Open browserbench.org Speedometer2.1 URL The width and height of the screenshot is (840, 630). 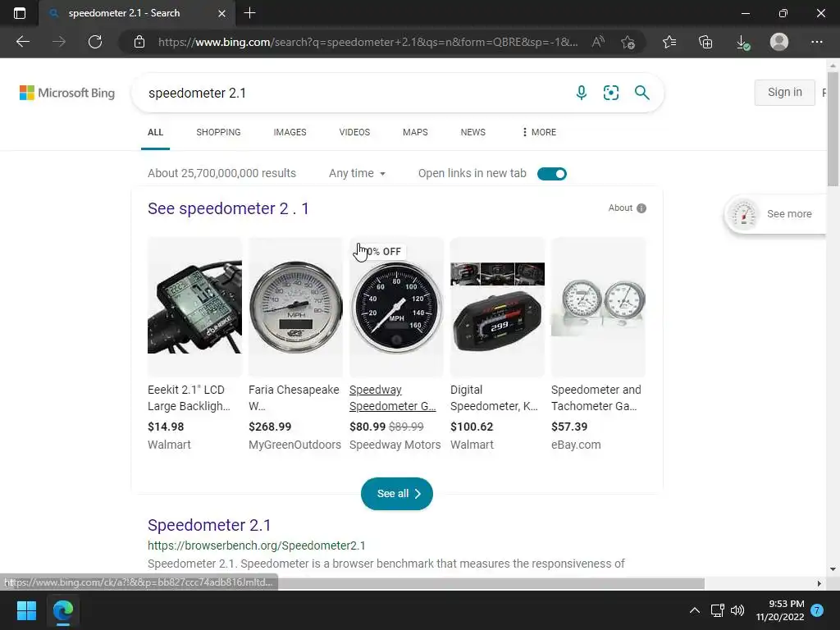click(x=256, y=546)
